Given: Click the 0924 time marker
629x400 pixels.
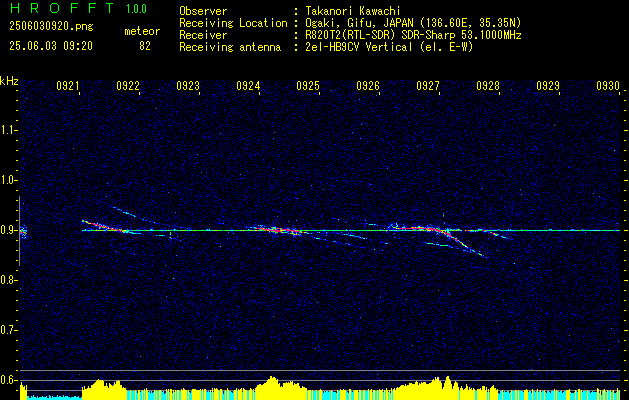Looking at the screenshot, I should [x=248, y=86].
